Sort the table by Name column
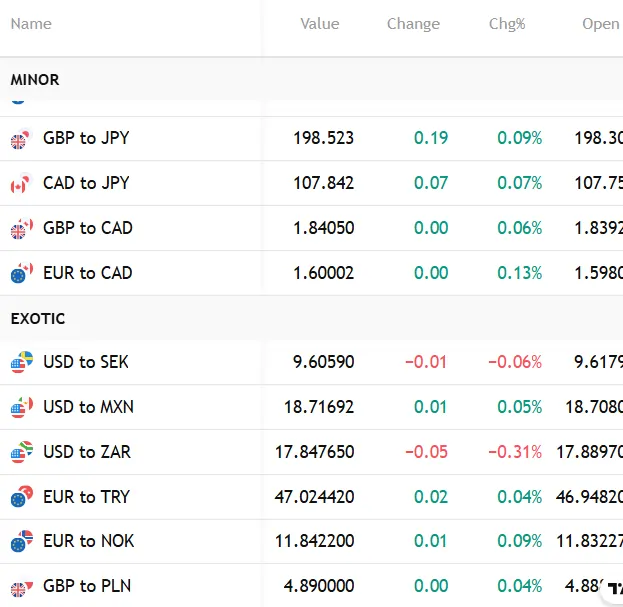Screen dimensions: 623x607 (x=31, y=24)
